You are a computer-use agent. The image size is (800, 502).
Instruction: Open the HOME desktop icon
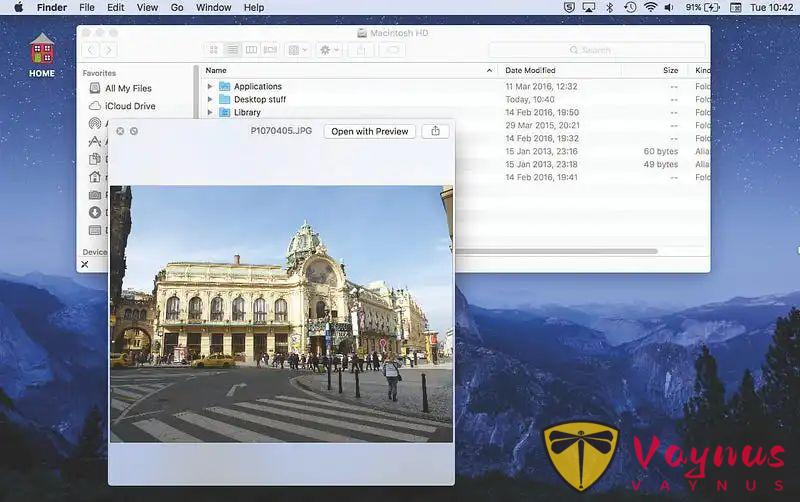click(42, 55)
